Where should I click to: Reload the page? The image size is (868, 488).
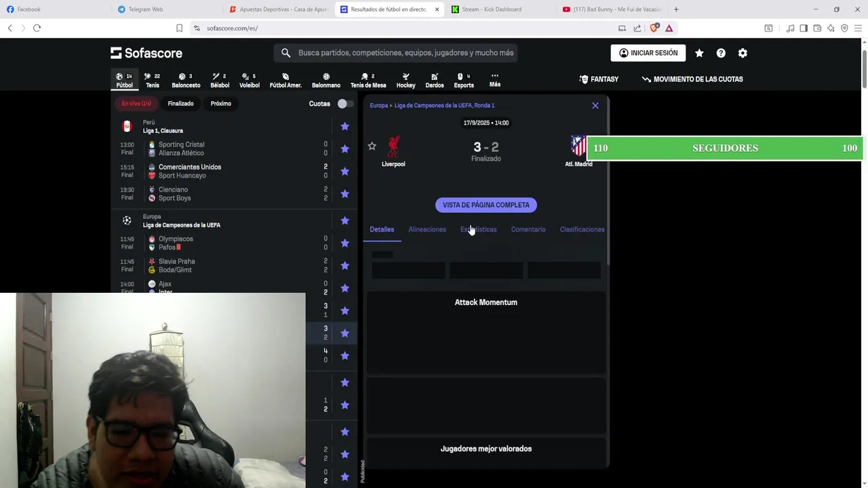[x=37, y=28]
